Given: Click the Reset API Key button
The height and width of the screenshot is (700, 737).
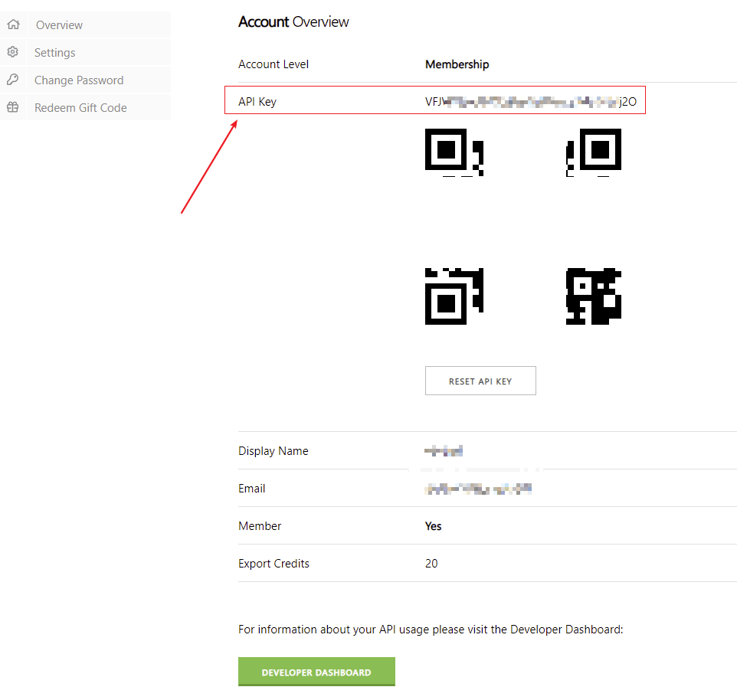Looking at the screenshot, I should pyautogui.click(x=480, y=381).
